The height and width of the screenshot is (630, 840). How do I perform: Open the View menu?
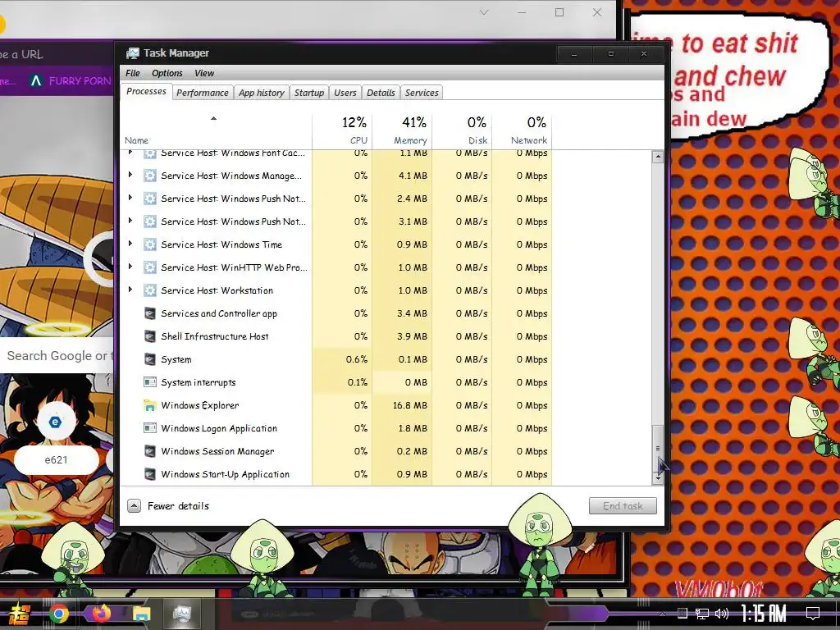(x=204, y=73)
